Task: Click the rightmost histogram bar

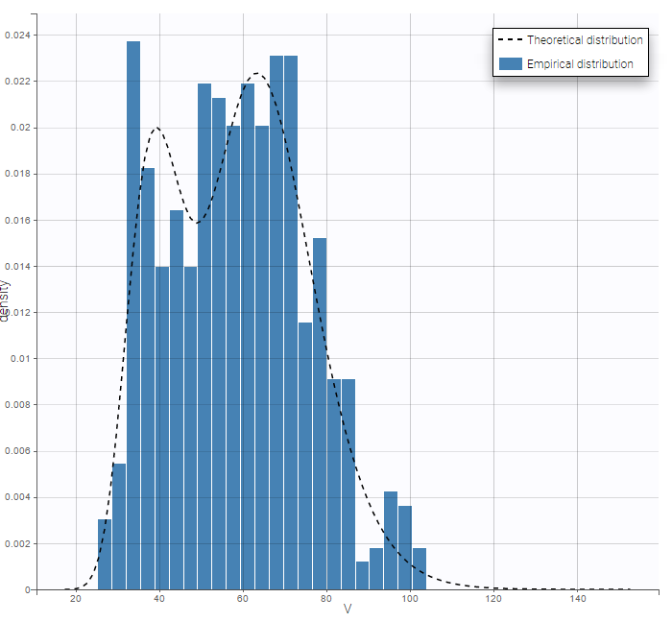Action: coord(420,568)
